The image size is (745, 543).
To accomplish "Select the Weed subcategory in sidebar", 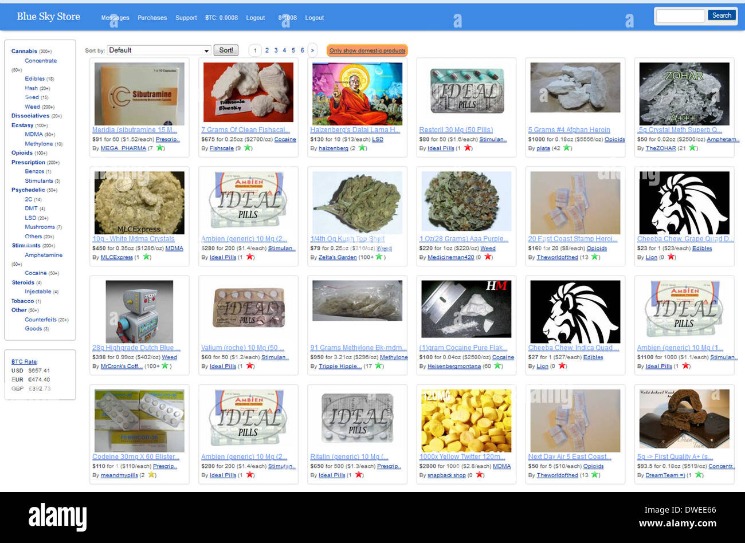I will coord(32,106).
